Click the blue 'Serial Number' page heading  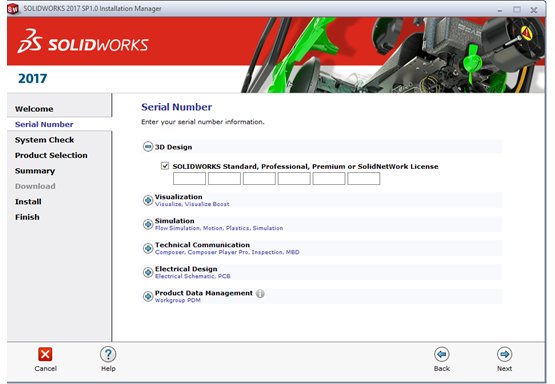tap(176, 107)
